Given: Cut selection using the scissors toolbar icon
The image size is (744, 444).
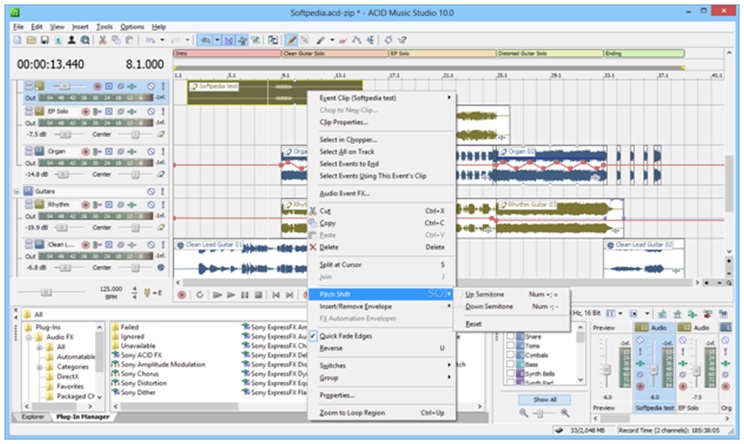Looking at the screenshot, I should (102, 40).
